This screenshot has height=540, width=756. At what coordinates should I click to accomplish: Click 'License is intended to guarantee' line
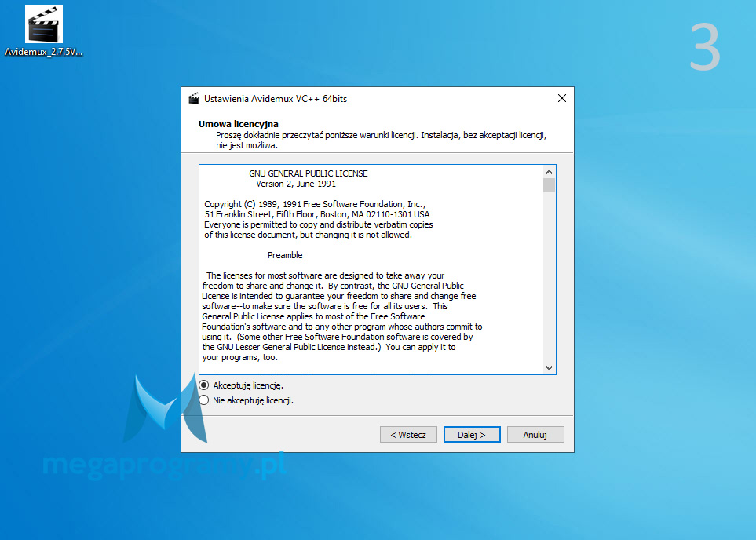(339, 296)
